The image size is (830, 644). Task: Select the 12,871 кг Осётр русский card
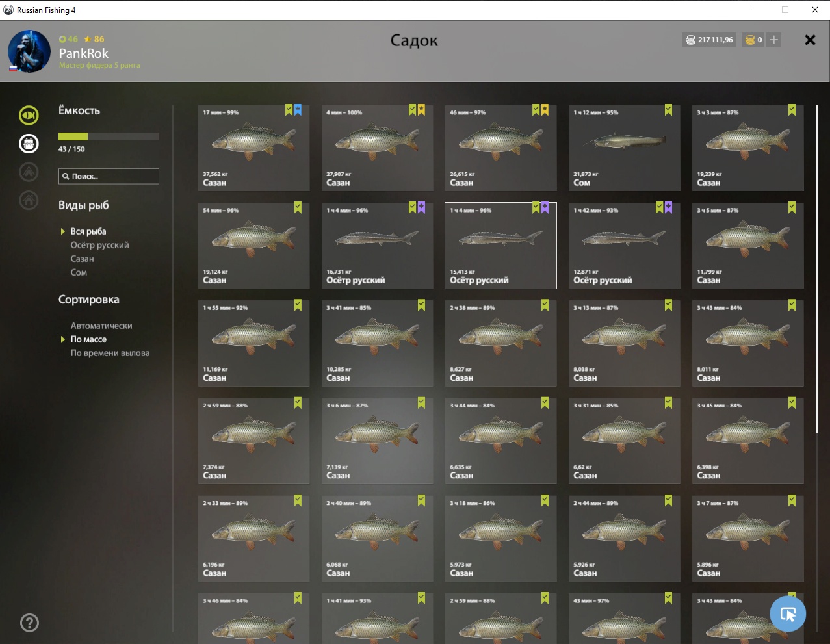pos(624,246)
